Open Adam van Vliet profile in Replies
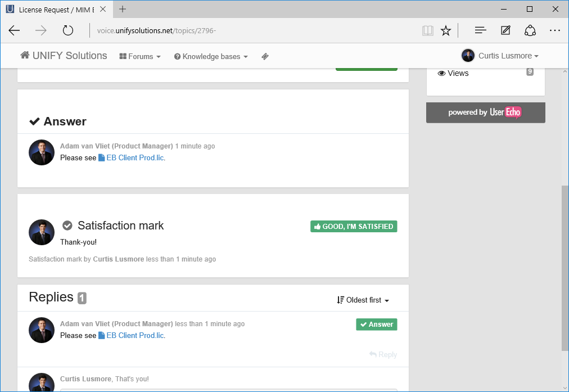 pyautogui.click(x=116, y=324)
